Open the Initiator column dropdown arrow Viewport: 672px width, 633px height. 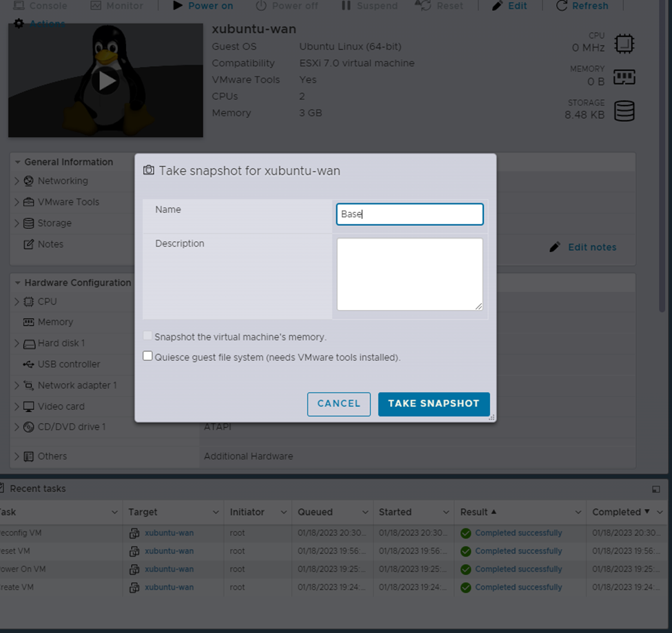coord(284,512)
